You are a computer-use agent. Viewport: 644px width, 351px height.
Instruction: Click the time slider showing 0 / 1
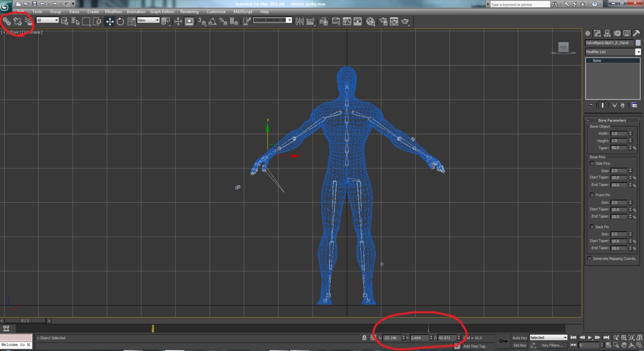pos(25,321)
